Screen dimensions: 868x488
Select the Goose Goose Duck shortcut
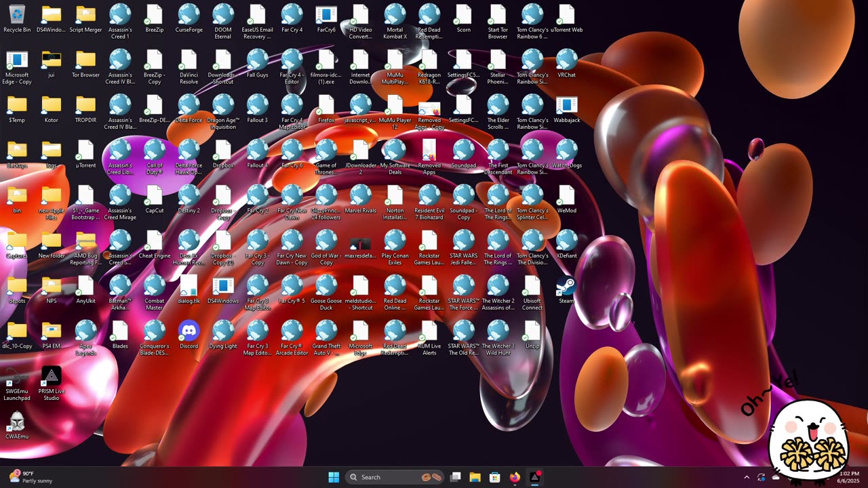point(326,293)
